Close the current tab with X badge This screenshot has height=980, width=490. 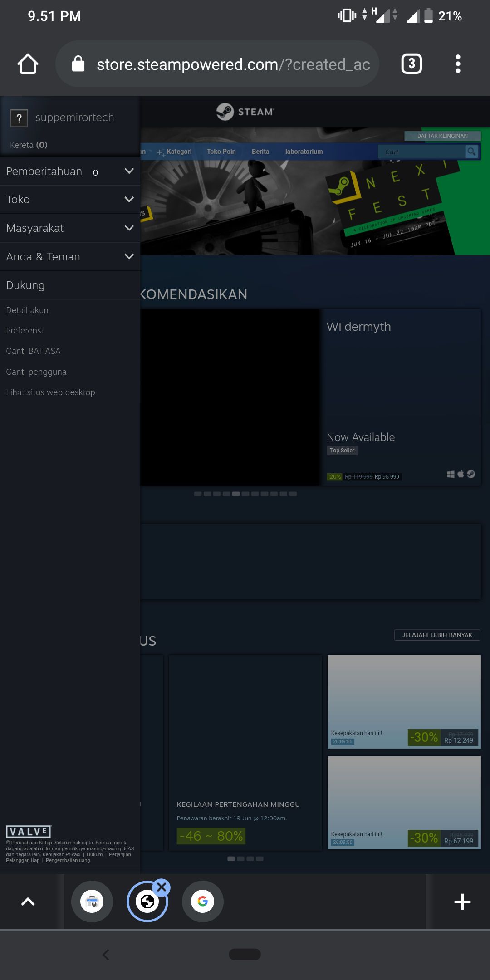pyautogui.click(x=161, y=887)
